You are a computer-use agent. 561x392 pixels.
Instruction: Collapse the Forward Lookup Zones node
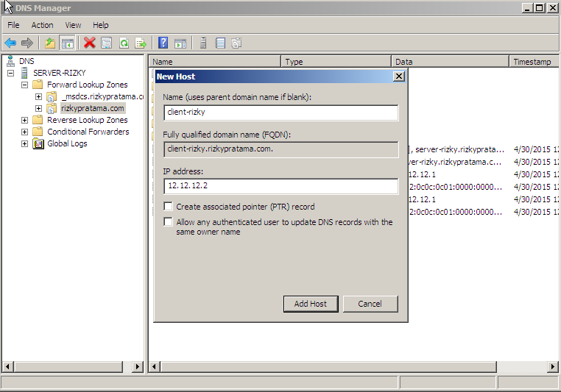25,85
